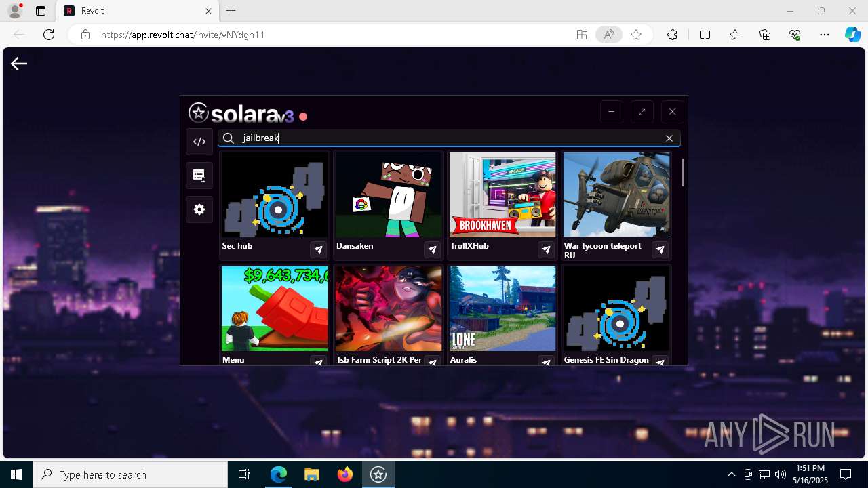Click the taskbar search box
Viewport: 868px width, 488px height.
[x=130, y=474]
